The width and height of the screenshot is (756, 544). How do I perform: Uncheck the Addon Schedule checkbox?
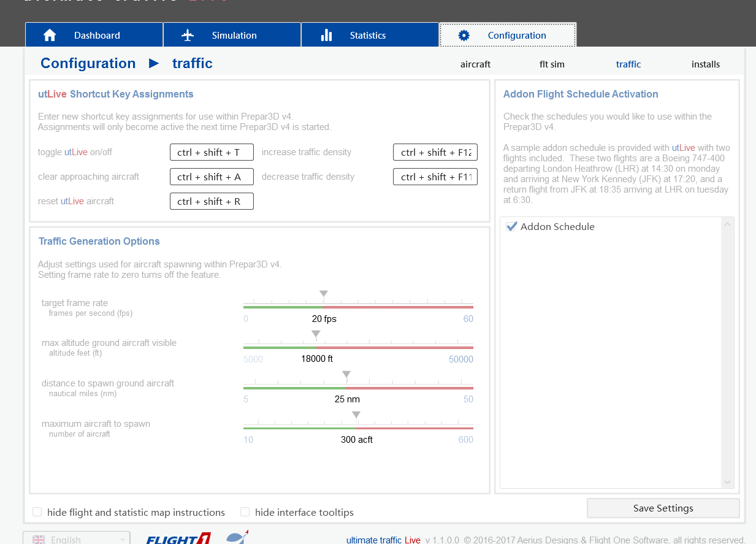click(511, 226)
